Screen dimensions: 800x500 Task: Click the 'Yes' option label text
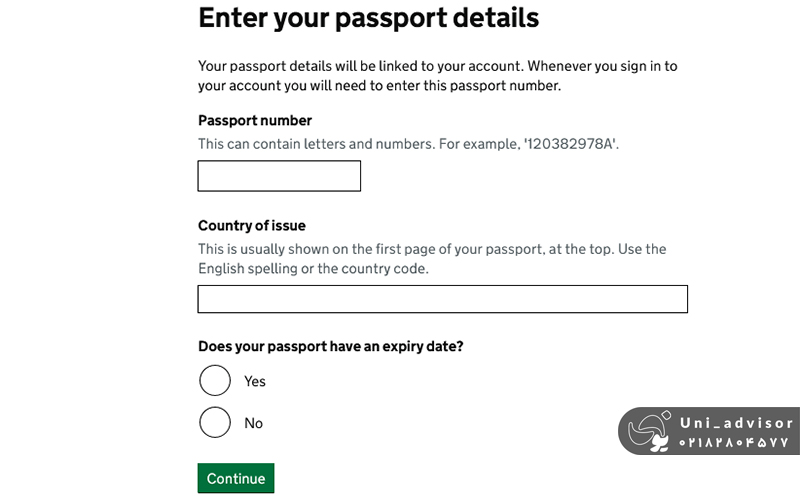point(255,381)
